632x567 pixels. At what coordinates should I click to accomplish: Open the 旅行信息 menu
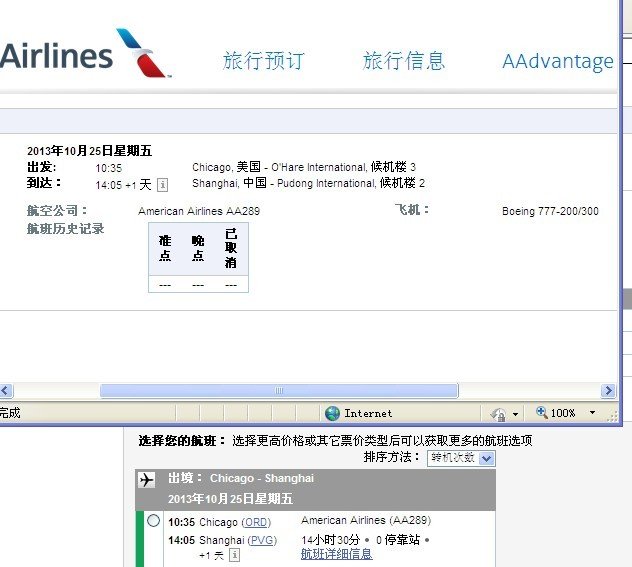pos(403,61)
